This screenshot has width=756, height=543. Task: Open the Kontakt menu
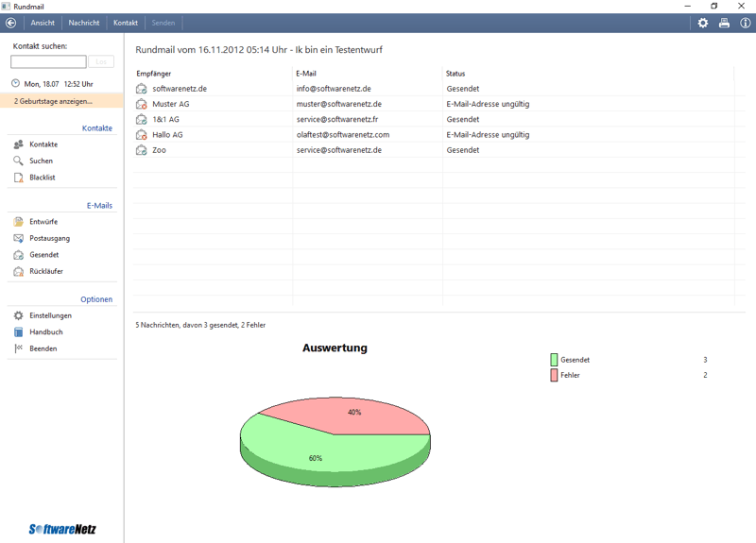click(126, 23)
